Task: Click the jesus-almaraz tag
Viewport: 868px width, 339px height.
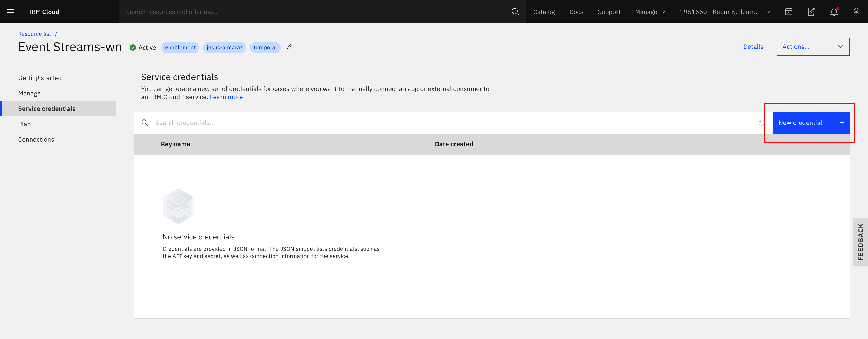Action: 224,48
